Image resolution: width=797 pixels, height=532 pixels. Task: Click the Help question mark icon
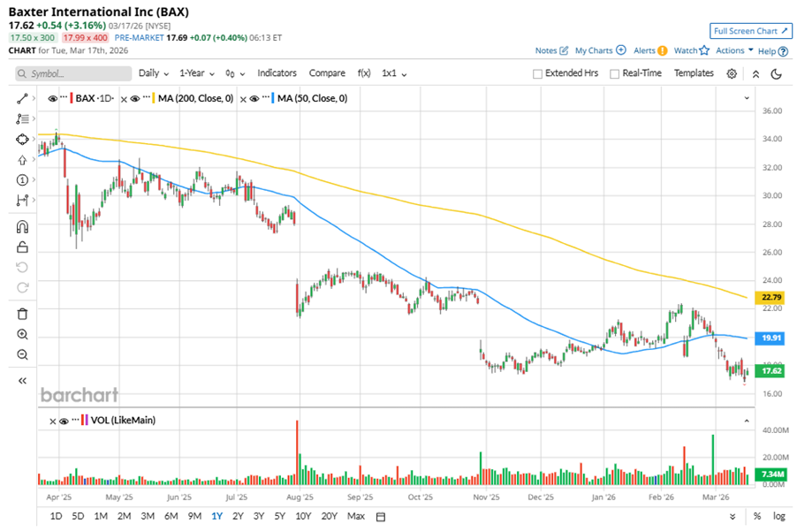pos(783,51)
